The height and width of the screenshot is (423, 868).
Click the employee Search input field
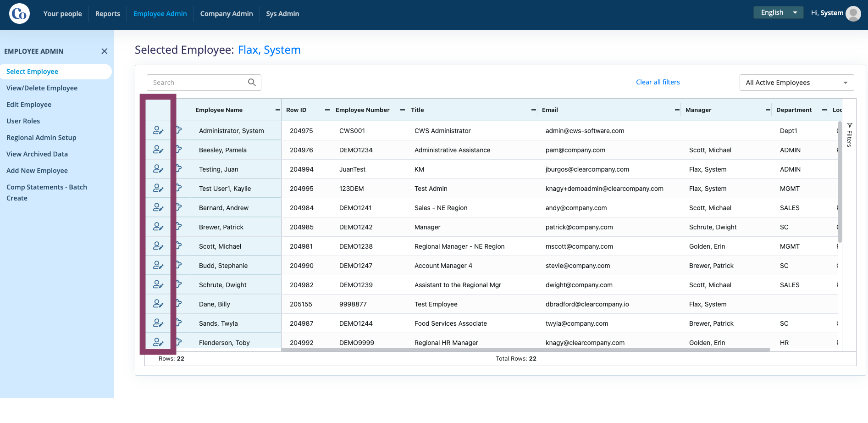tap(197, 83)
